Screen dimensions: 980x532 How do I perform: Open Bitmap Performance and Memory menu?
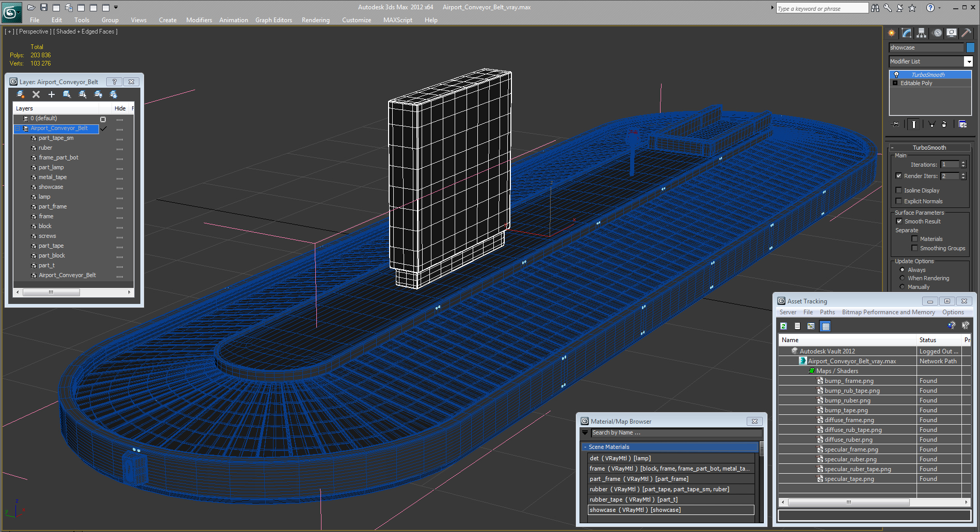click(x=888, y=312)
